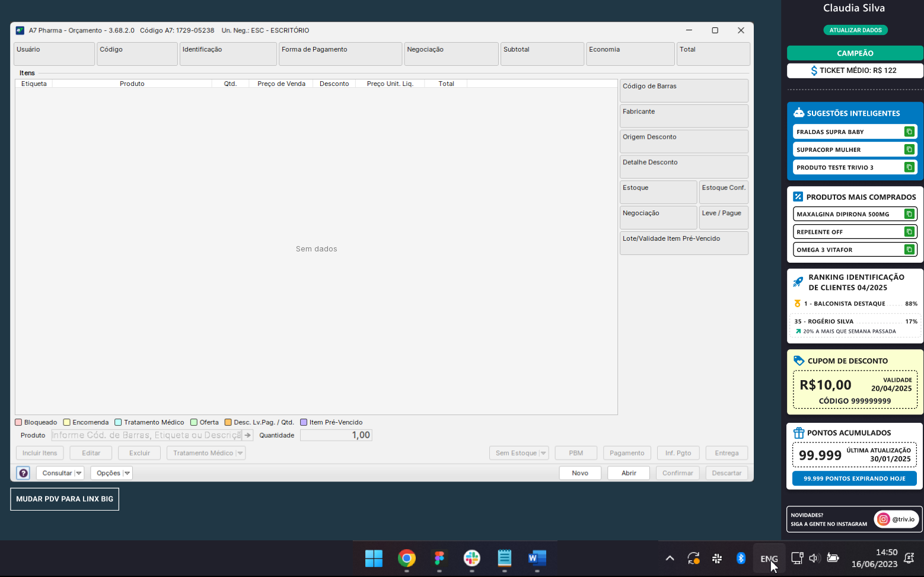The height and width of the screenshot is (577, 924).
Task: Click the Total column header
Action: (x=446, y=84)
